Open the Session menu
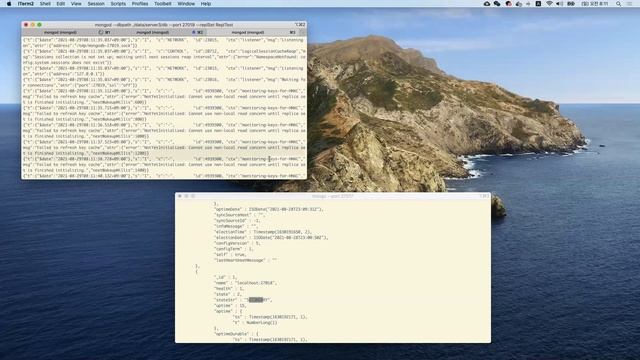This screenshot has height=360, width=640. 96,4
